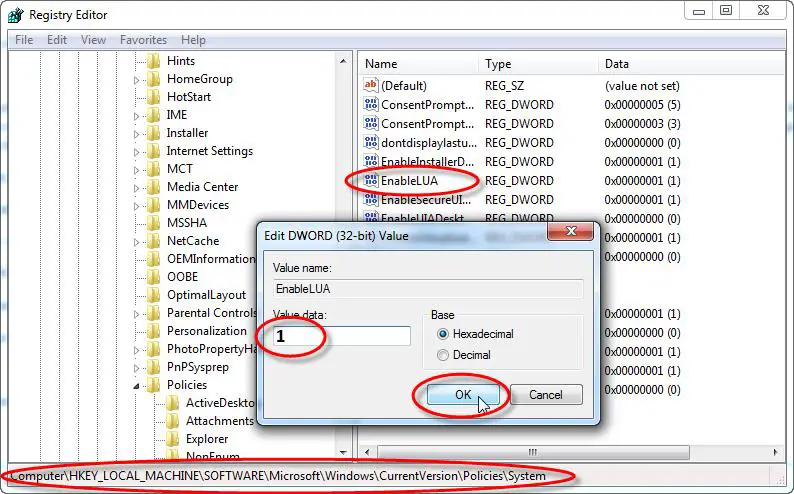Click the Installer folder icon

coord(153,133)
